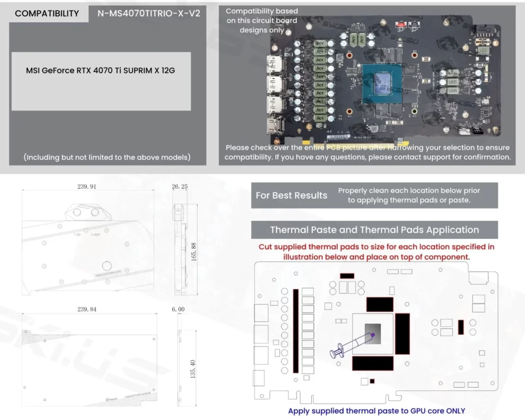
Task: Click the large circular port on water block drawing
Action: tap(106, 266)
